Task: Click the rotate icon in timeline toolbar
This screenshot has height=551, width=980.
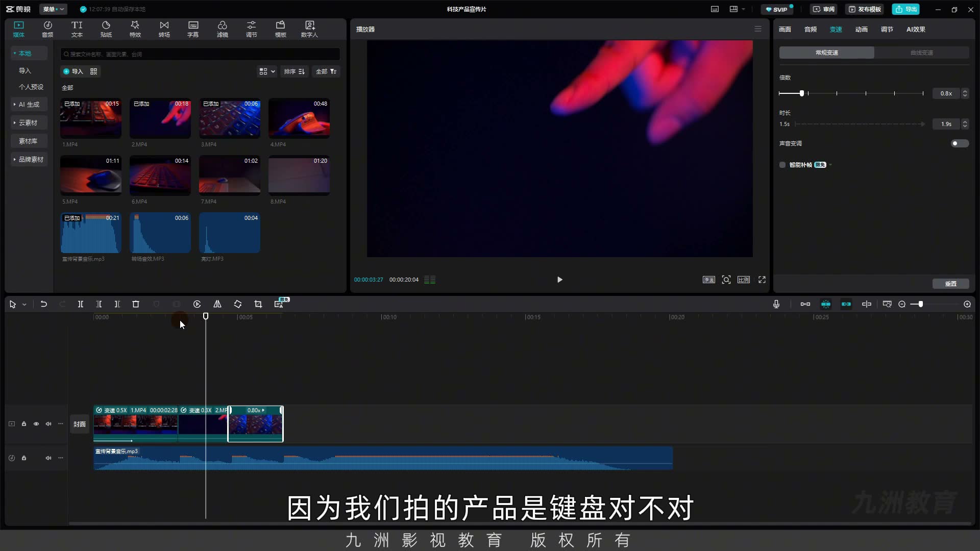Action: click(238, 304)
